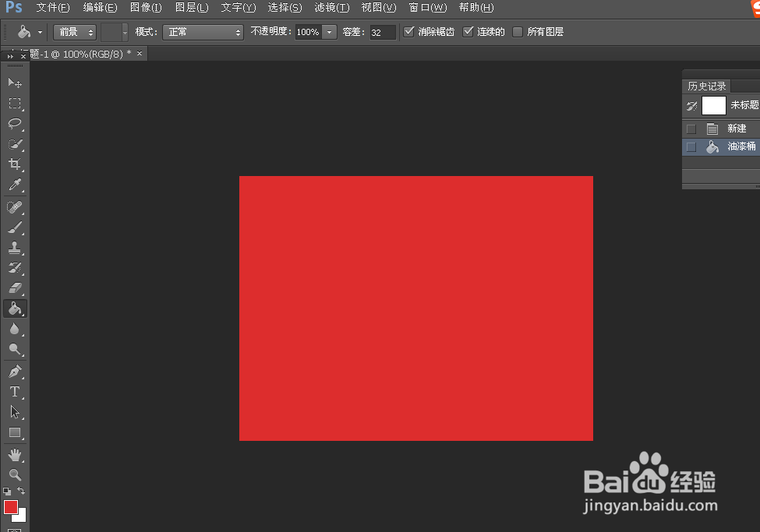
Task: Open the 编辑(E) menu
Action: coord(100,7)
